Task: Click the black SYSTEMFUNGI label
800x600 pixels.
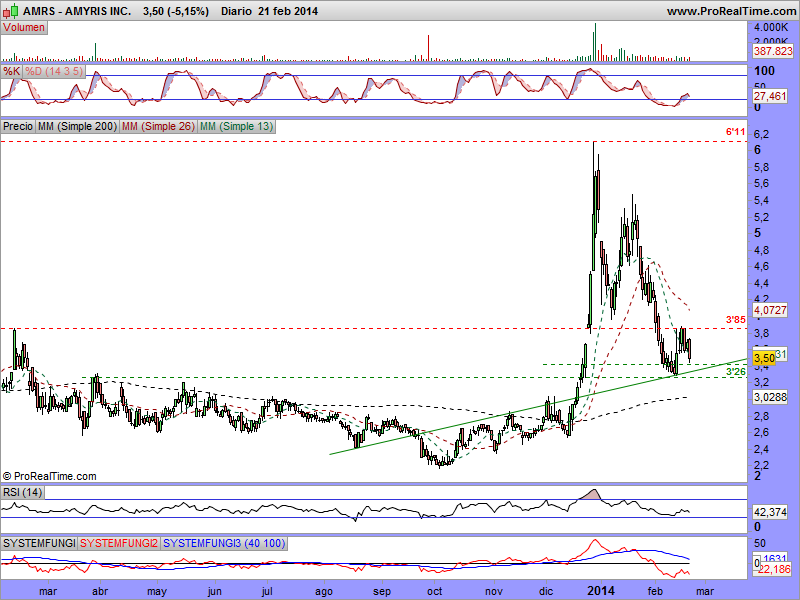Action: (39, 543)
